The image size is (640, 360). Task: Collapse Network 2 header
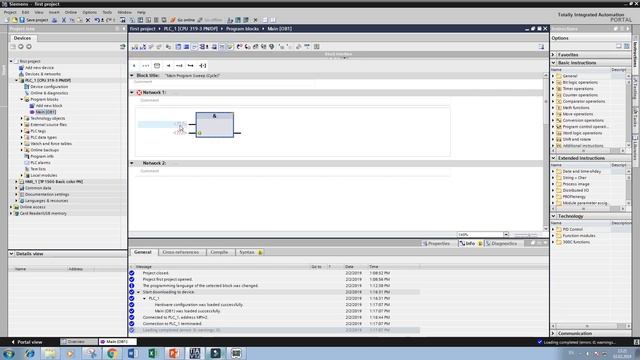(x=132, y=163)
